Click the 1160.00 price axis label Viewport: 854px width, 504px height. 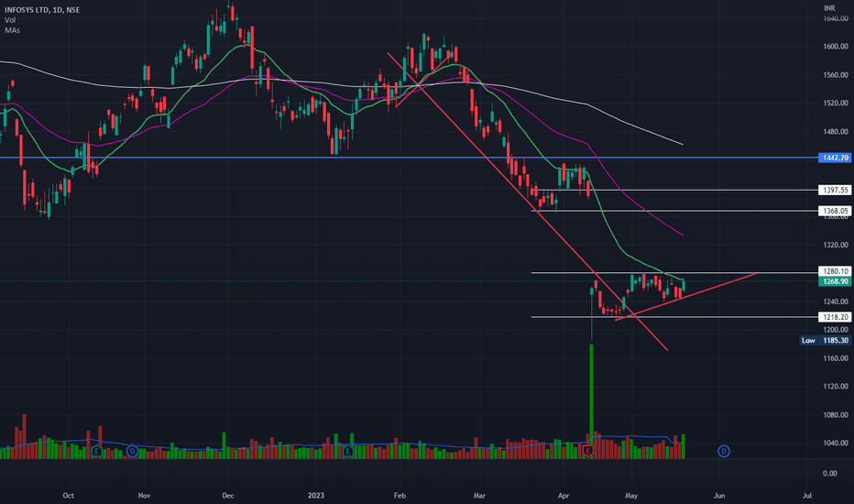pyautogui.click(x=836, y=358)
